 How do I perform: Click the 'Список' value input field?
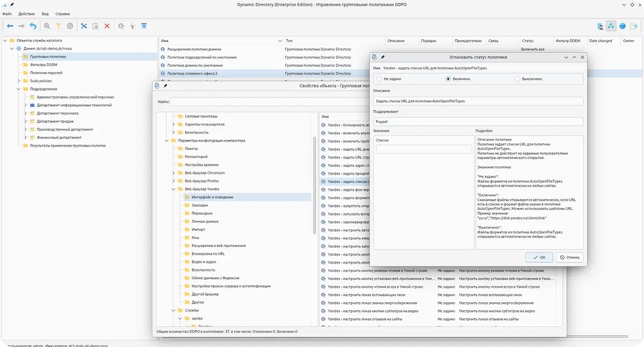424,149
